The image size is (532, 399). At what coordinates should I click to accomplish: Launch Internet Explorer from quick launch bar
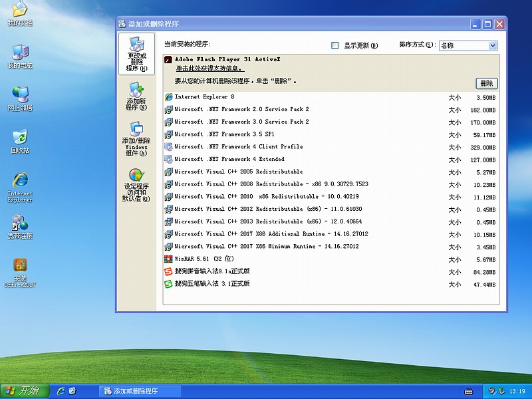61,391
